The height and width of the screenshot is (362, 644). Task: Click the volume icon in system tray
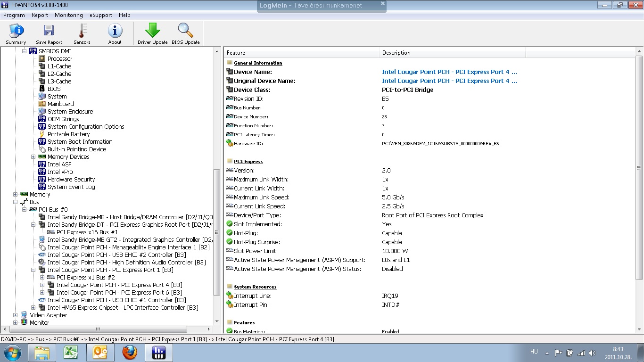tap(592, 353)
